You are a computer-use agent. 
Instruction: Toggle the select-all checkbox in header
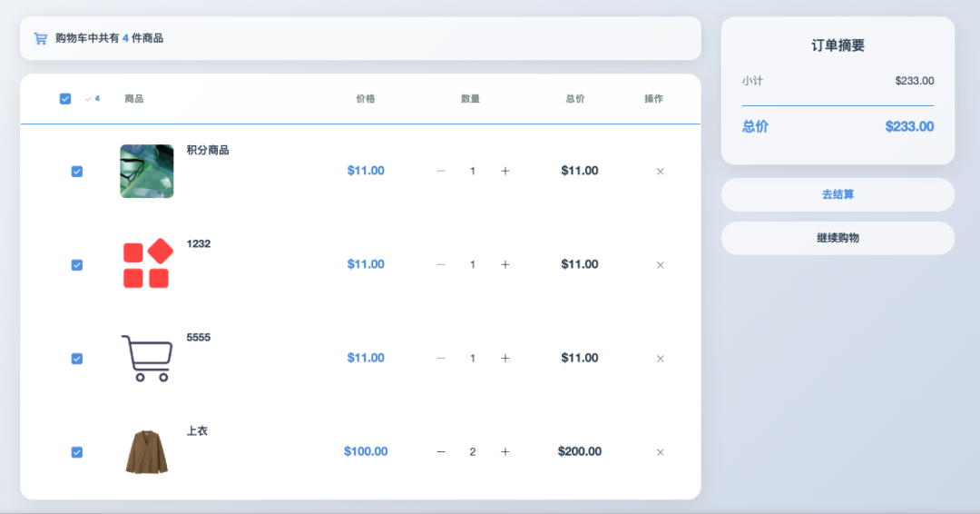point(65,99)
